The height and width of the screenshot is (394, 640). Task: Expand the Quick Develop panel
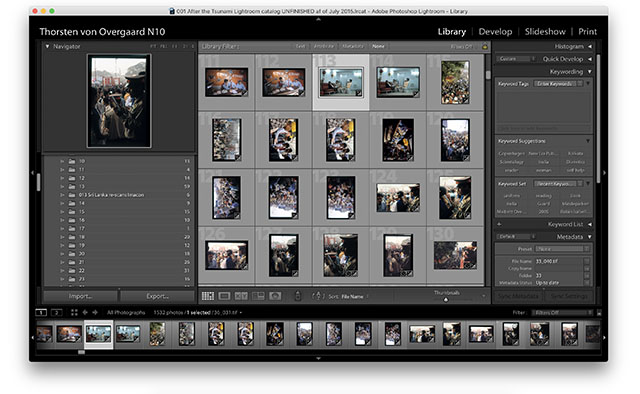[590, 59]
